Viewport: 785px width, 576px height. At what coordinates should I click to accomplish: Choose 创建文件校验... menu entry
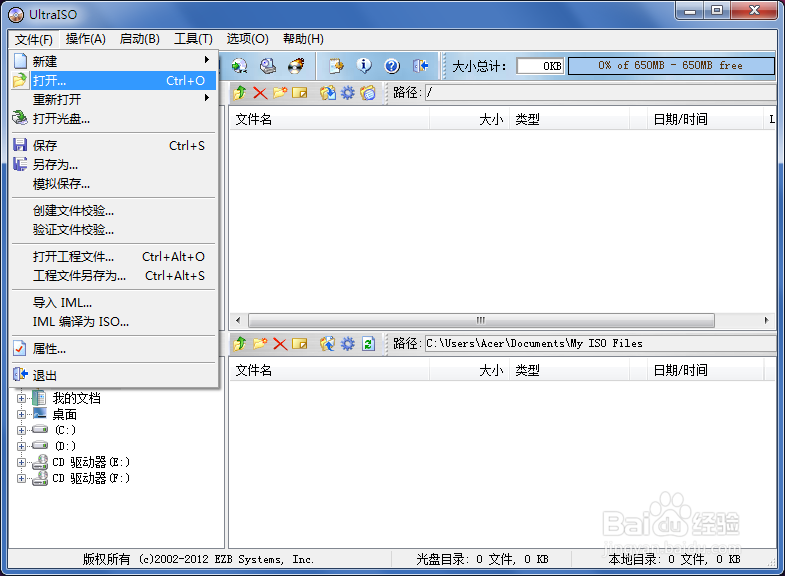[114, 210]
